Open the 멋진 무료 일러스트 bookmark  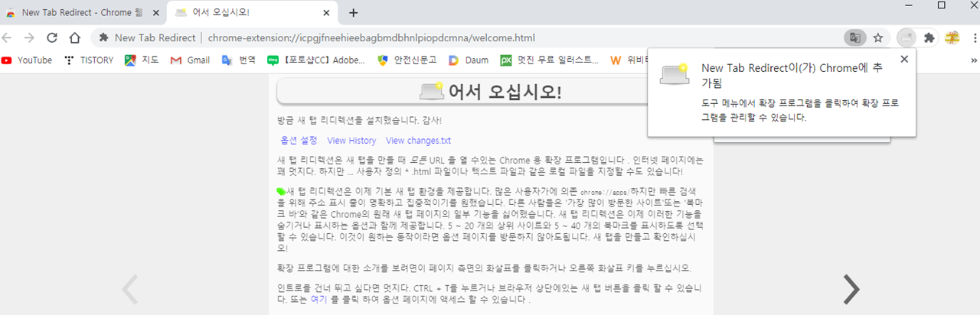[x=550, y=60]
